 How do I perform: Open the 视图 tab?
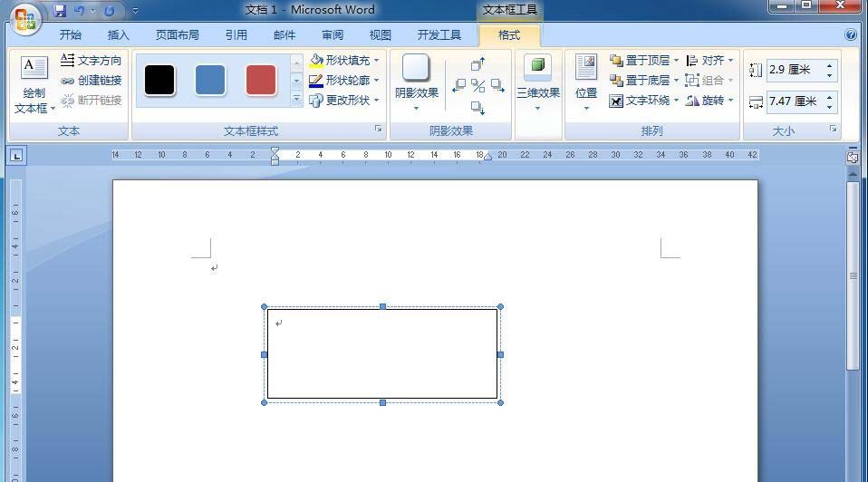381,34
